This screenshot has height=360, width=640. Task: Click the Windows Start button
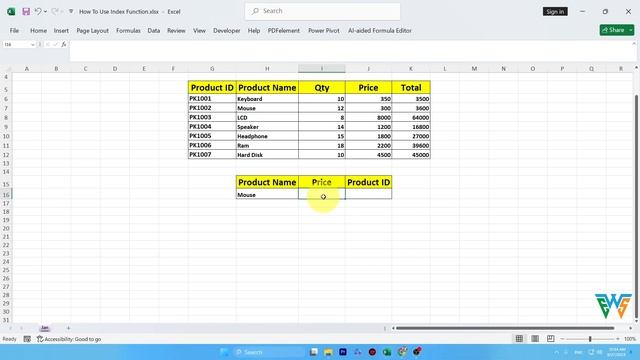[x=224, y=352]
